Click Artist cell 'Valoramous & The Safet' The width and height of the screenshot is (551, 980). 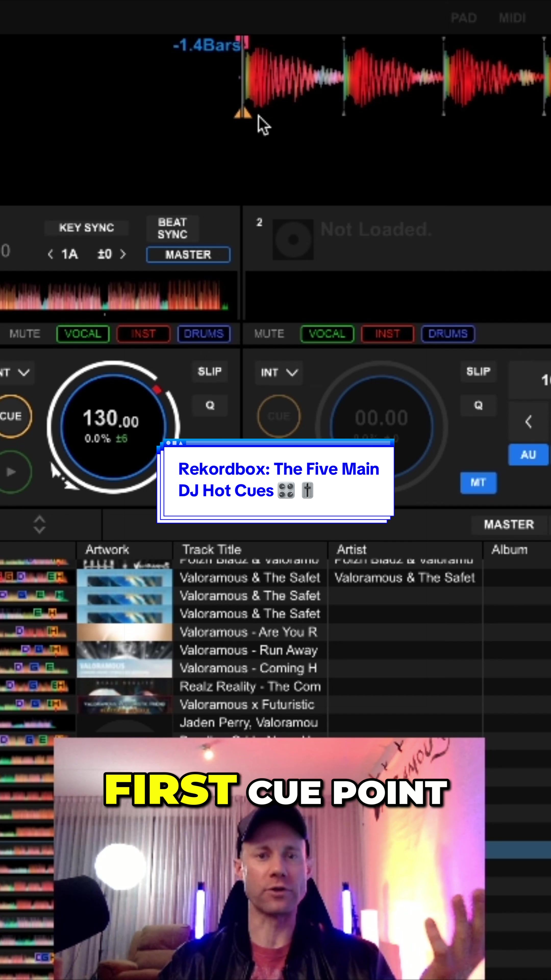(405, 578)
